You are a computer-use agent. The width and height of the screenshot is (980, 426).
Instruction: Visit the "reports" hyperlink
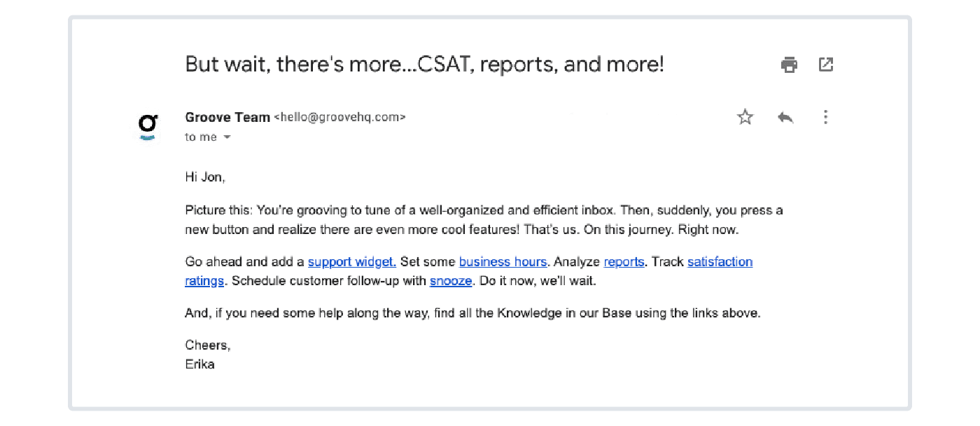(624, 262)
